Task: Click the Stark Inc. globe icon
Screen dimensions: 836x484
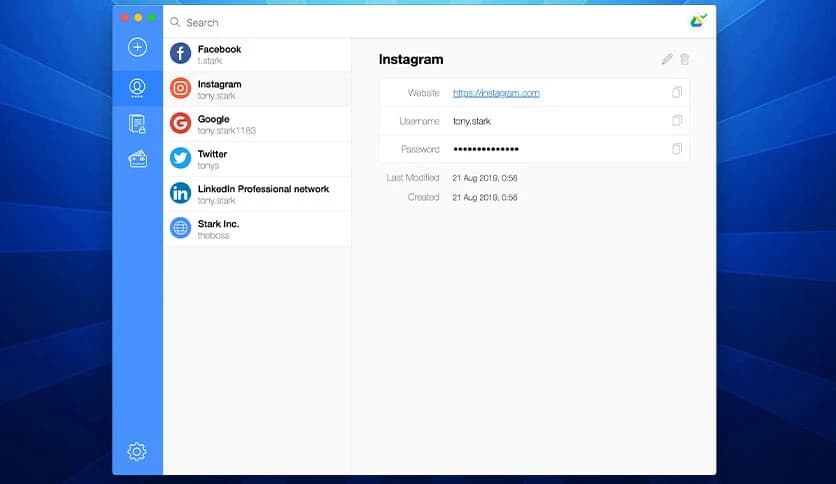Action: point(180,228)
